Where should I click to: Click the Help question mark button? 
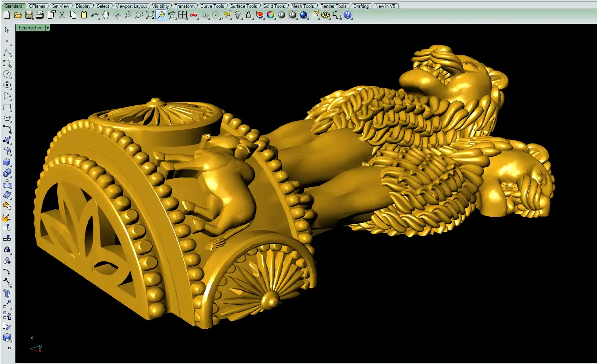tap(348, 15)
